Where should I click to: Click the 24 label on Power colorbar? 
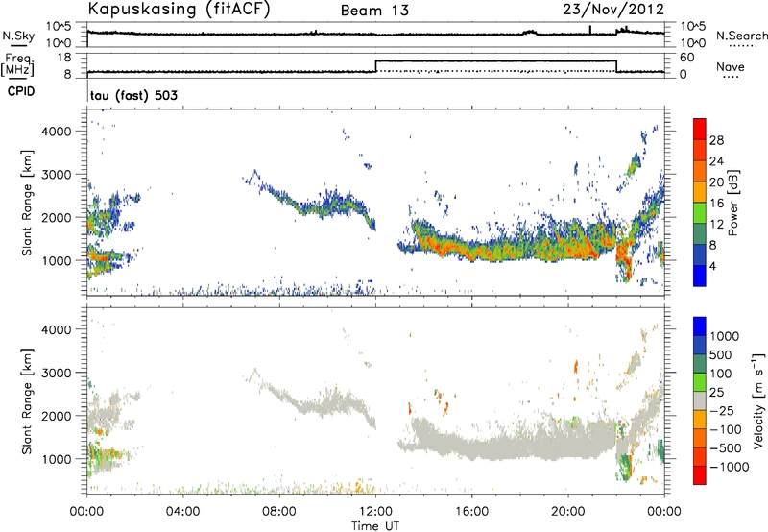(x=716, y=161)
